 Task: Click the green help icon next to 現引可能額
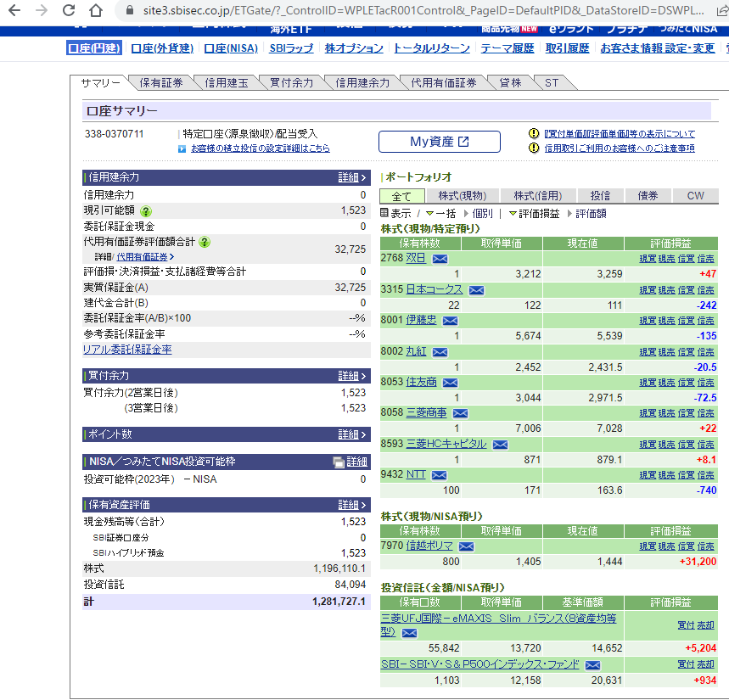coord(146,211)
